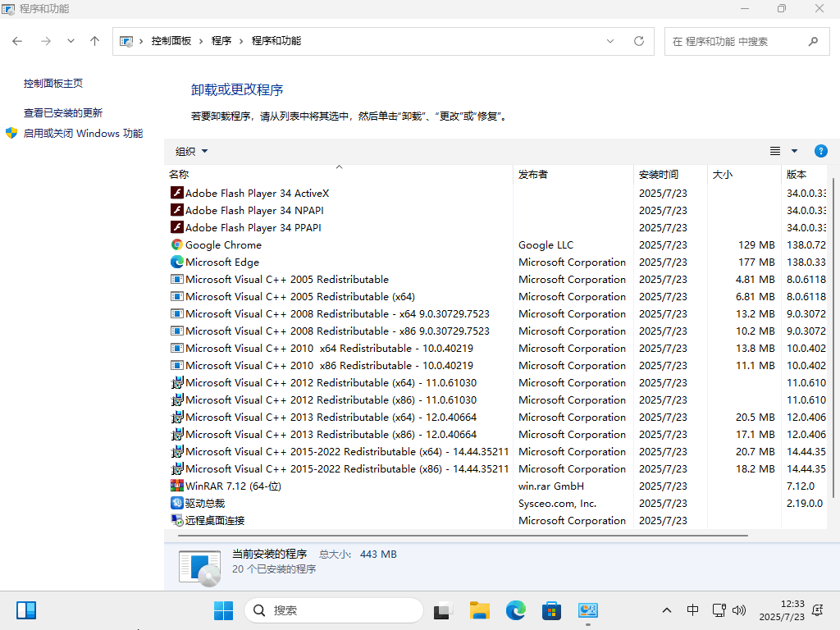Select Visual C++ 2015-2022 Redistributable (x64) - 14.44.35211
The image size is (840, 630).
tap(498, 452)
